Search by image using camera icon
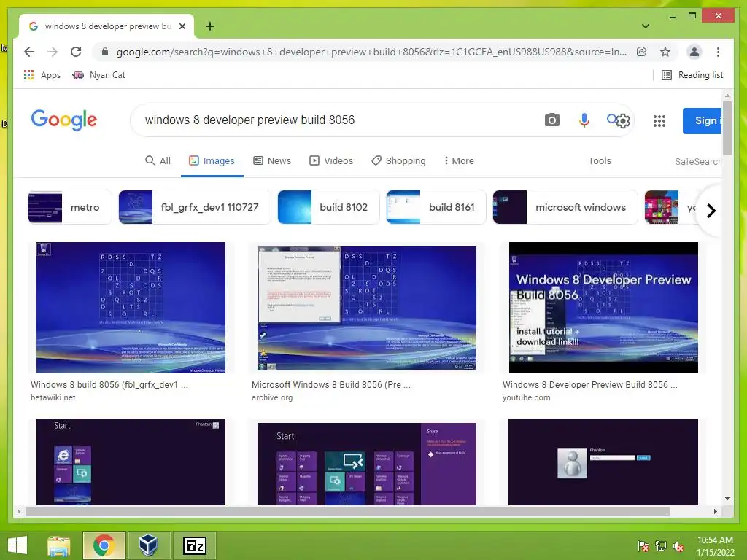Viewport: 747px width, 560px height. [551, 120]
